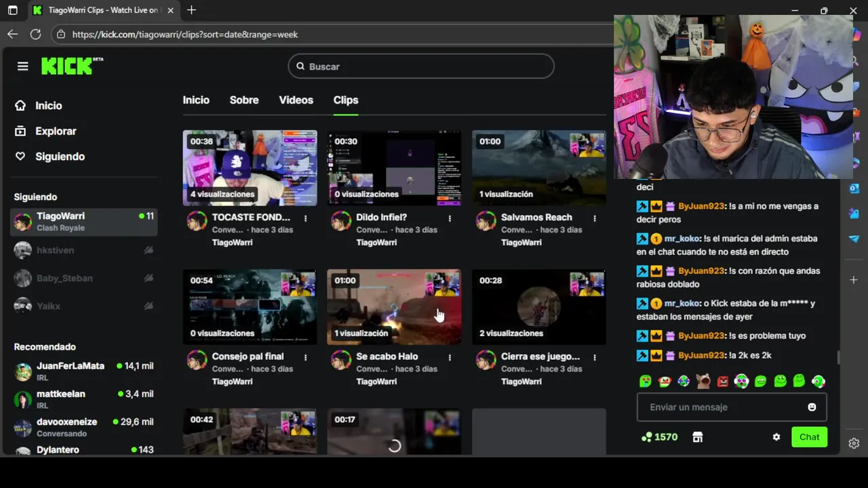Click the chat scrollbar thumb
Viewport: 868px width, 488px height.
pos(837,358)
